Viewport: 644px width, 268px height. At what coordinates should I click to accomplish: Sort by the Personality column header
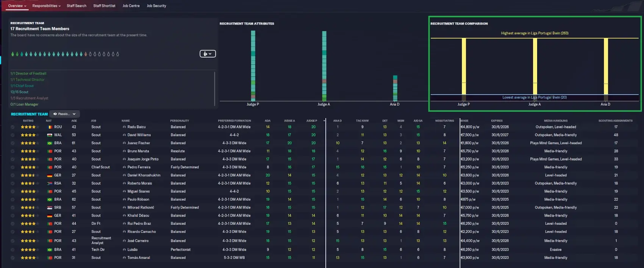(180, 121)
